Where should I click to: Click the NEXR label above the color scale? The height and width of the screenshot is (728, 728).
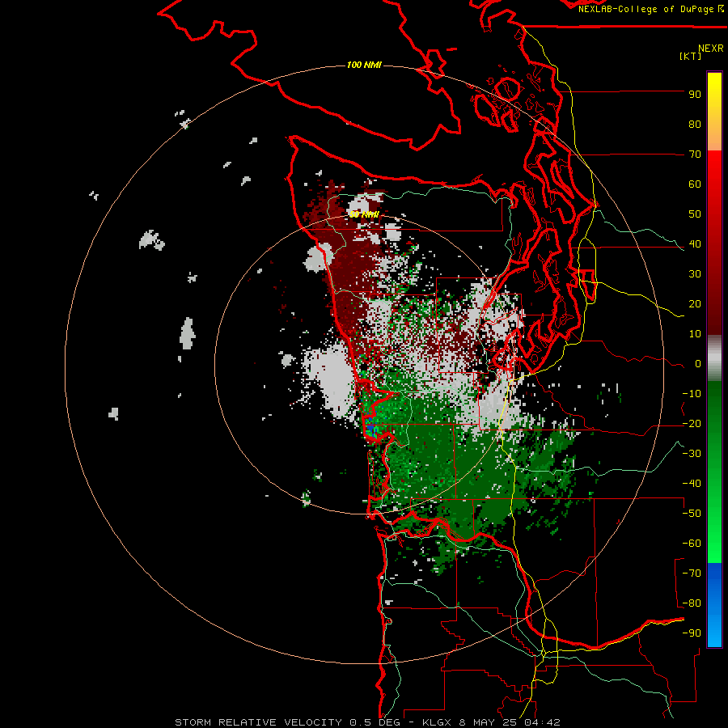click(710, 49)
